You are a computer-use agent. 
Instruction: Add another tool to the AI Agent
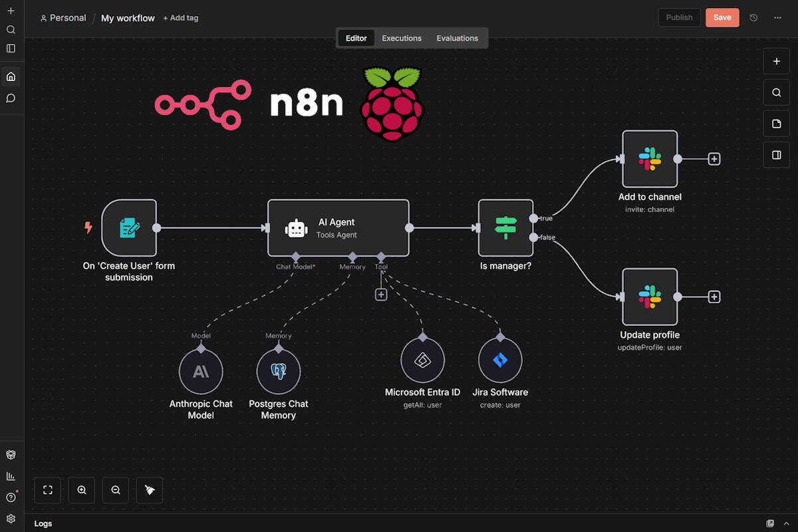(x=381, y=295)
